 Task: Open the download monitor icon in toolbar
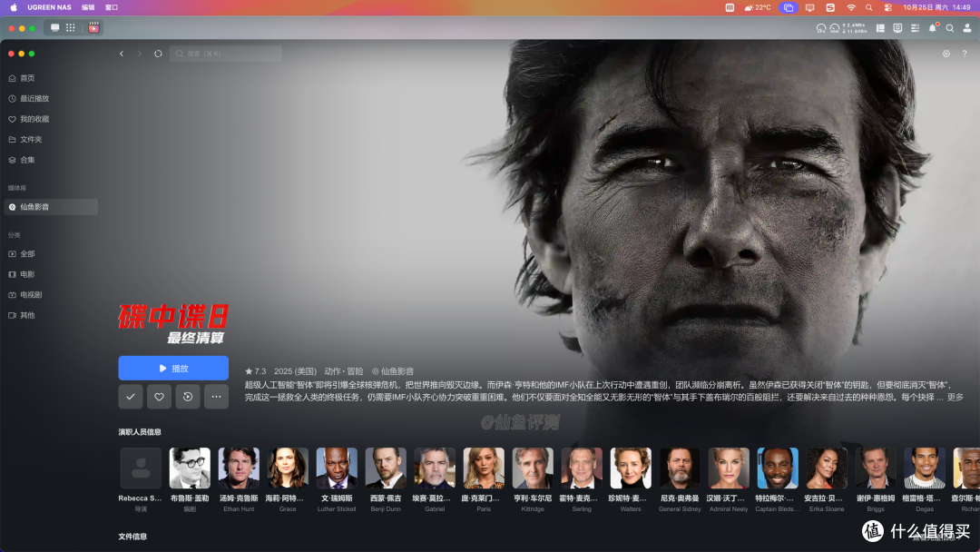coord(897,28)
